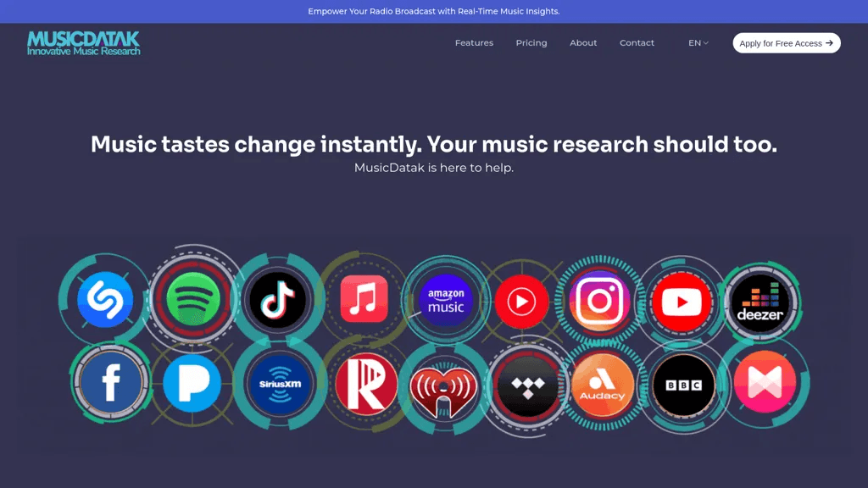
Task: Click the Instagram icon
Action: pyautogui.click(x=600, y=301)
